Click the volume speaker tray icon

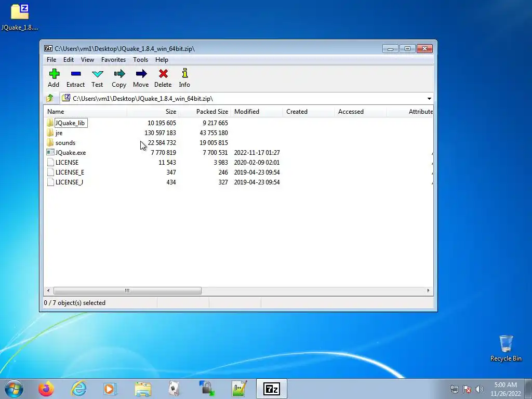pyautogui.click(x=480, y=389)
